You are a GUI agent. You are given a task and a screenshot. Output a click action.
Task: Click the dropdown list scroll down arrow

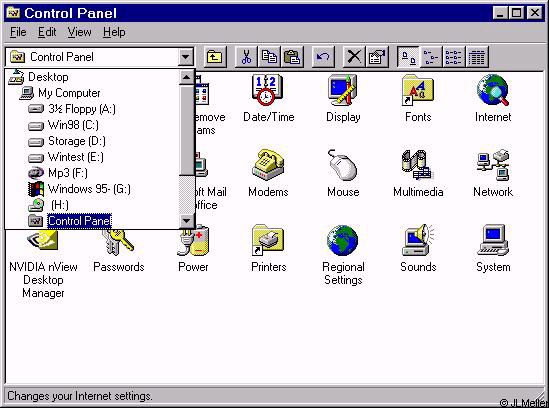point(186,221)
